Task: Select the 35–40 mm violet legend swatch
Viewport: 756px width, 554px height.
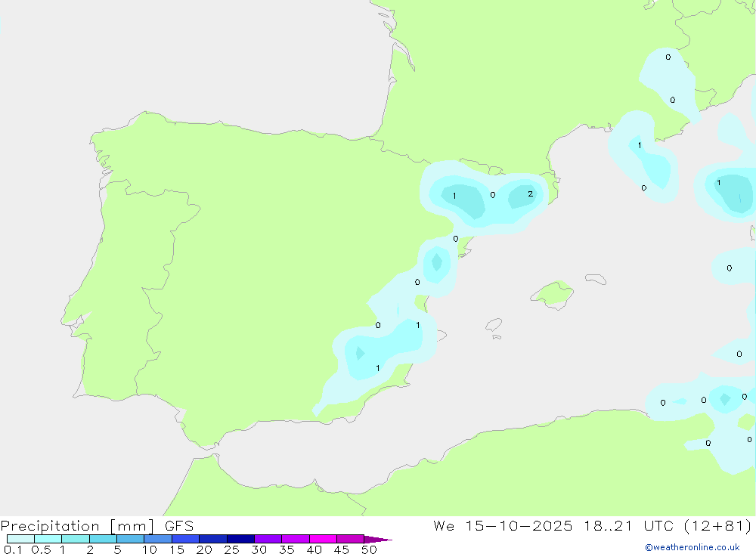Action: click(x=295, y=539)
